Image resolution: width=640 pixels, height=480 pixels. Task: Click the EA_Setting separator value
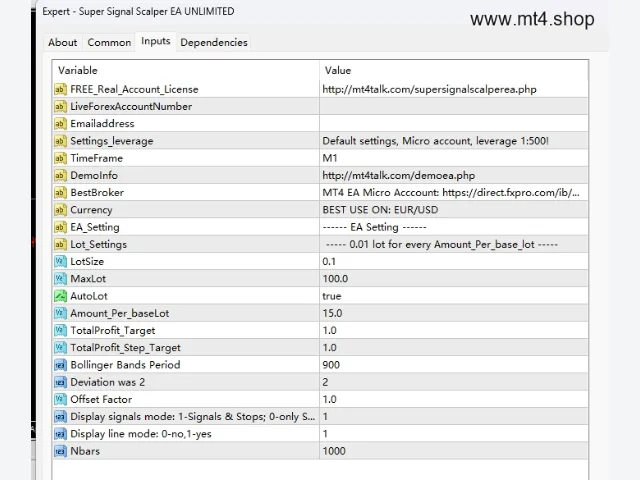pyautogui.click(x=374, y=227)
